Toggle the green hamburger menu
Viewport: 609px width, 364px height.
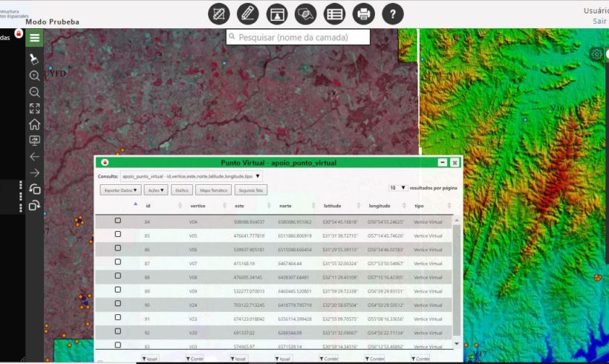[34, 38]
